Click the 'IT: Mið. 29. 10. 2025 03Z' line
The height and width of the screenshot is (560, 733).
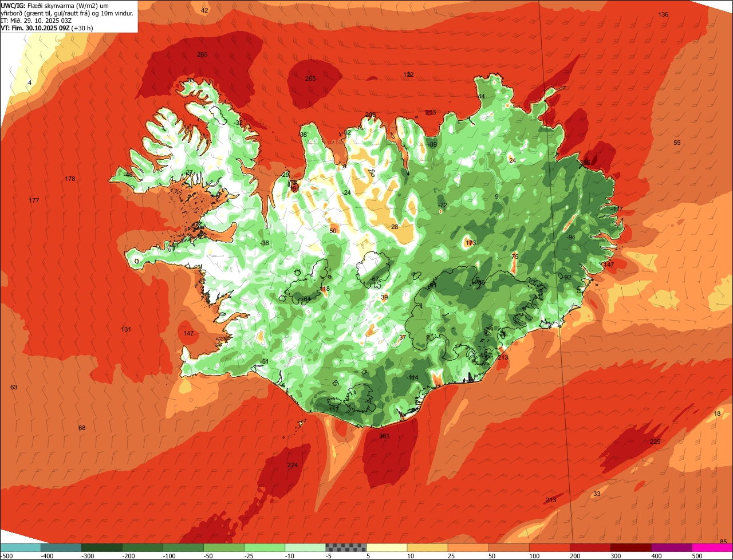tap(36, 21)
